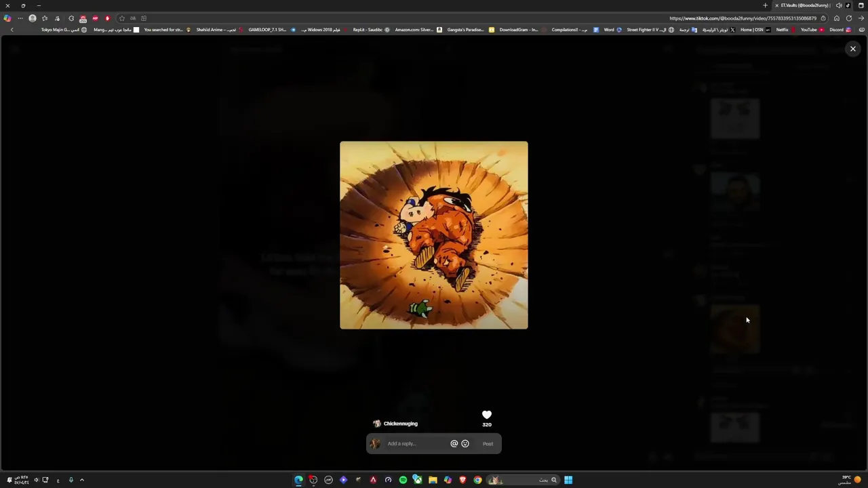
Task: Click the split screen icon in address bar
Action: point(144,18)
